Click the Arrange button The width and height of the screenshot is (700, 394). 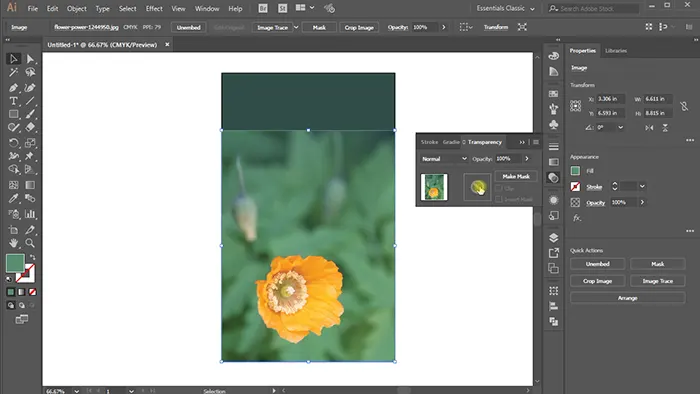click(628, 298)
